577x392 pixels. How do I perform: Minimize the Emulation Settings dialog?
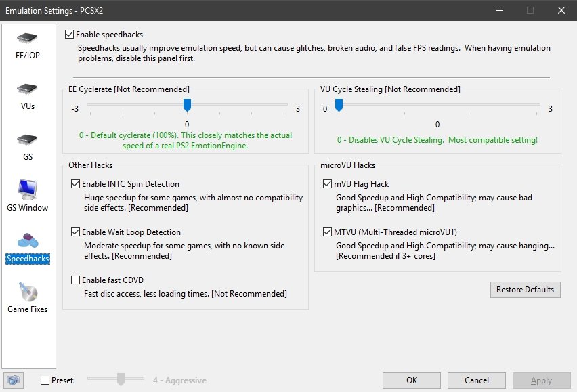coord(500,10)
